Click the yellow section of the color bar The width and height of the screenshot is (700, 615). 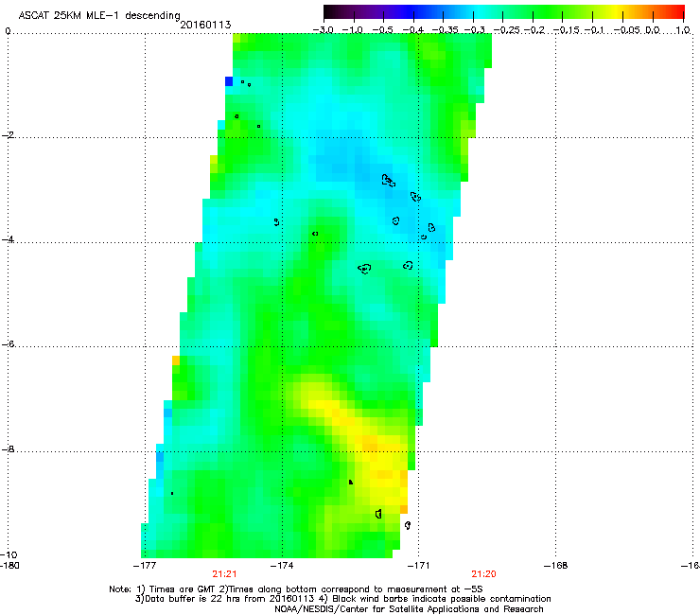coord(614,11)
